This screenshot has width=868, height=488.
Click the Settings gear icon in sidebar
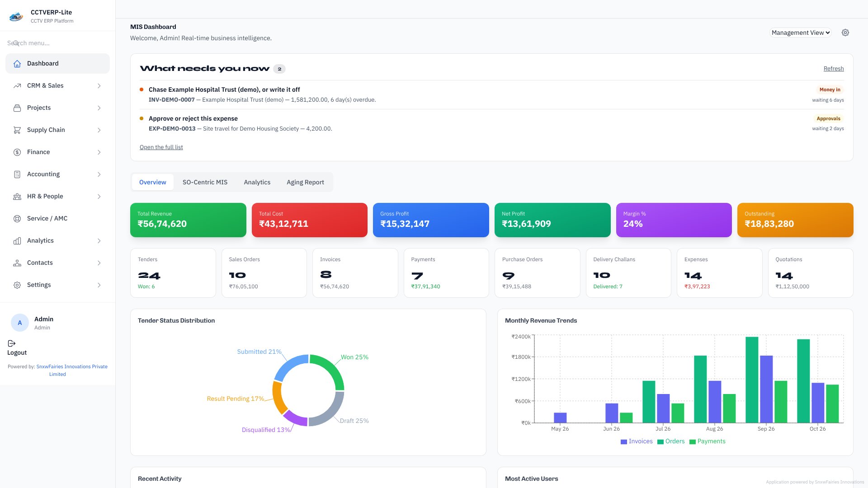(x=17, y=285)
